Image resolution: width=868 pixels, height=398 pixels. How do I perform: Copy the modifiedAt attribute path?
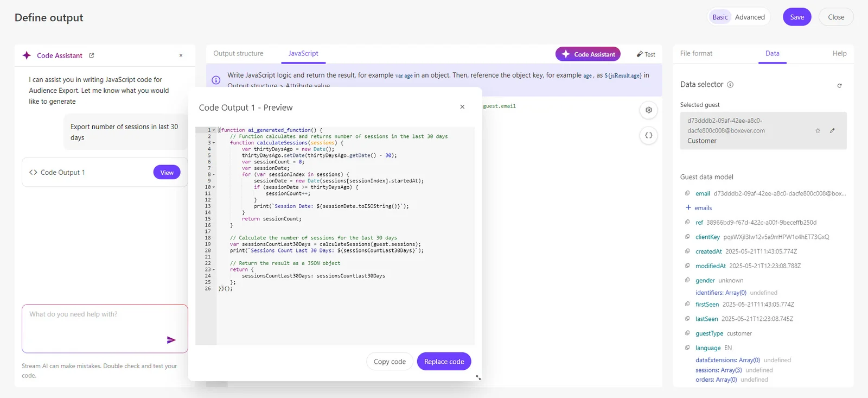(687, 266)
